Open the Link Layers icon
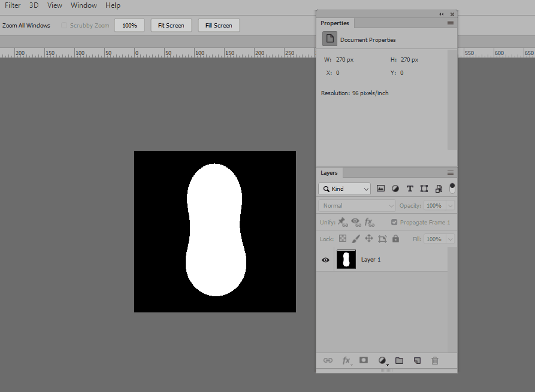 click(x=328, y=360)
